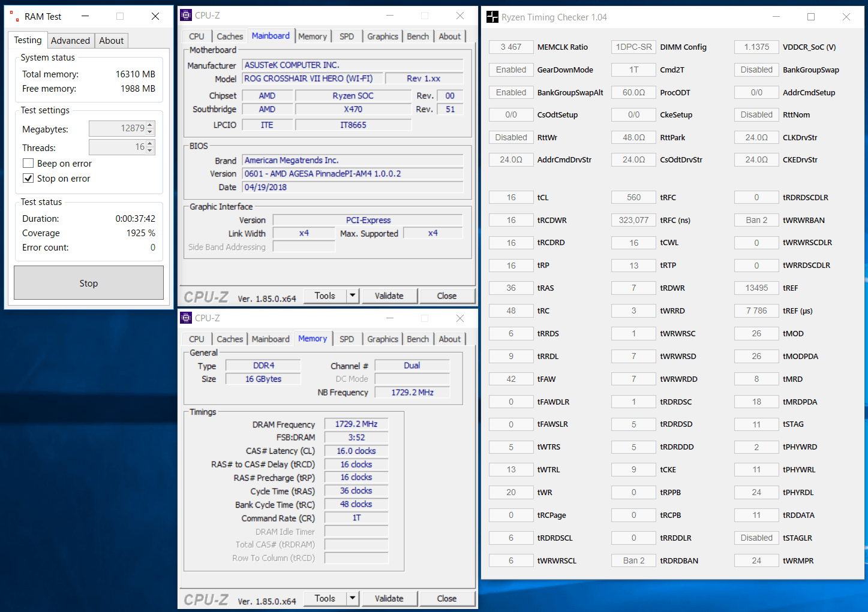Open Bench tab in upper CPU-Z window
Image resolution: width=868 pixels, height=612 pixels.
(418, 37)
